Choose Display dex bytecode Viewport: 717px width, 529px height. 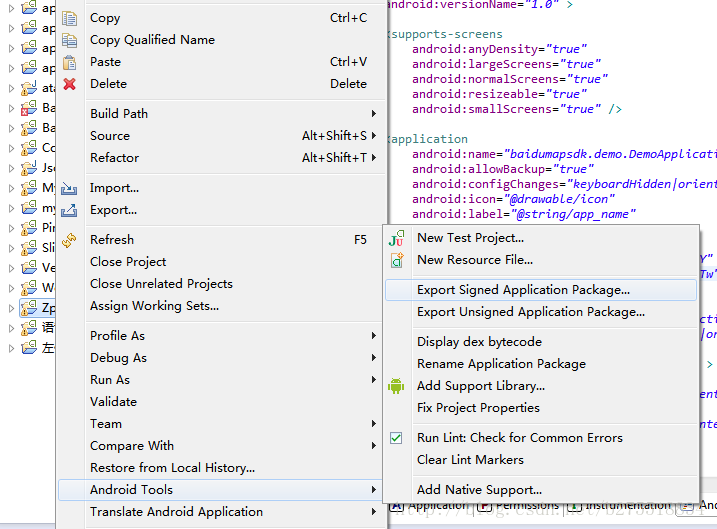click(541, 342)
